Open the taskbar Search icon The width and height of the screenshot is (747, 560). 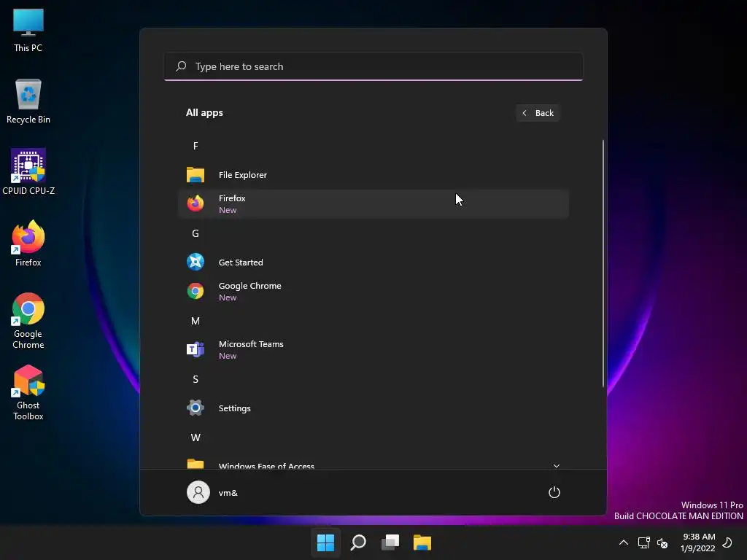[358, 542]
